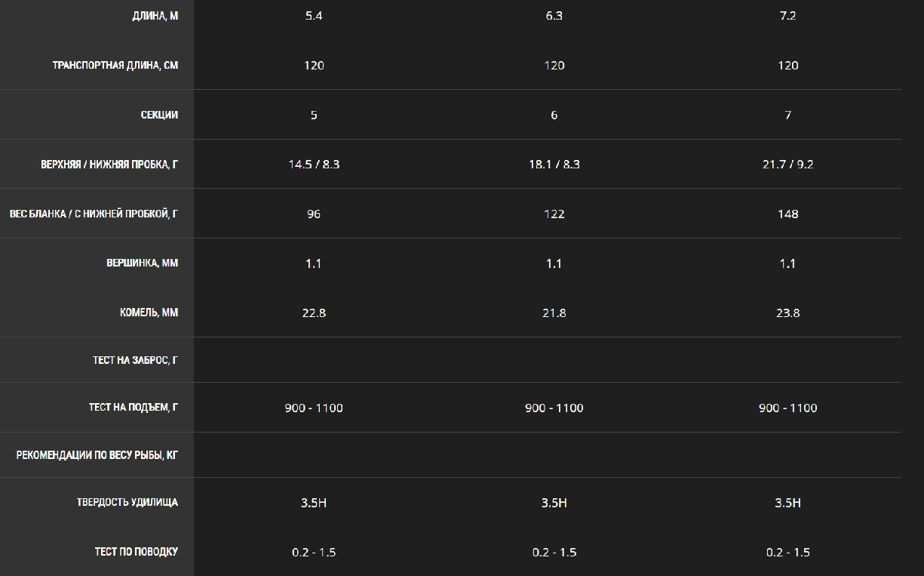The height and width of the screenshot is (576, 924).
Task: Select the 5.4 length value
Action: click(314, 16)
